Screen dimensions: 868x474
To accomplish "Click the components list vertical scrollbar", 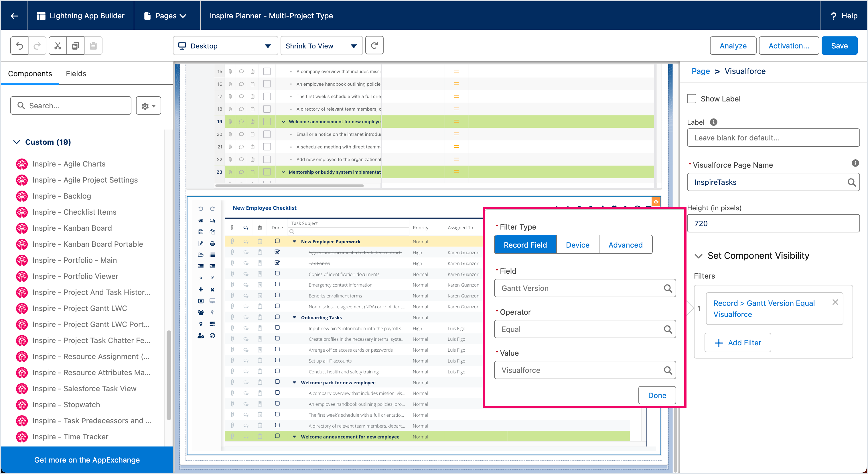I will (x=169, y=375).
